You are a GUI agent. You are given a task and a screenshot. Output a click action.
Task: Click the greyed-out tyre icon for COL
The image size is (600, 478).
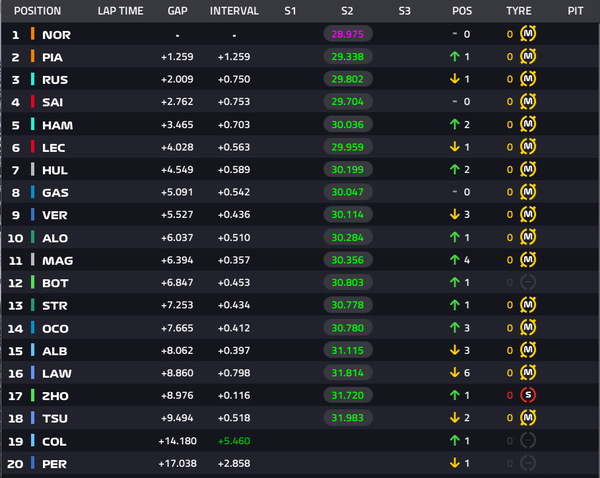point(528,440)
